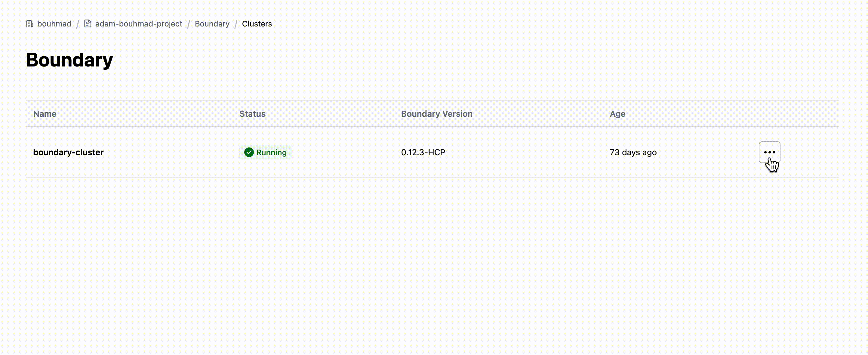Click the Boundary page heading
This screenshot has width=868, height=355.
(69, 60)
